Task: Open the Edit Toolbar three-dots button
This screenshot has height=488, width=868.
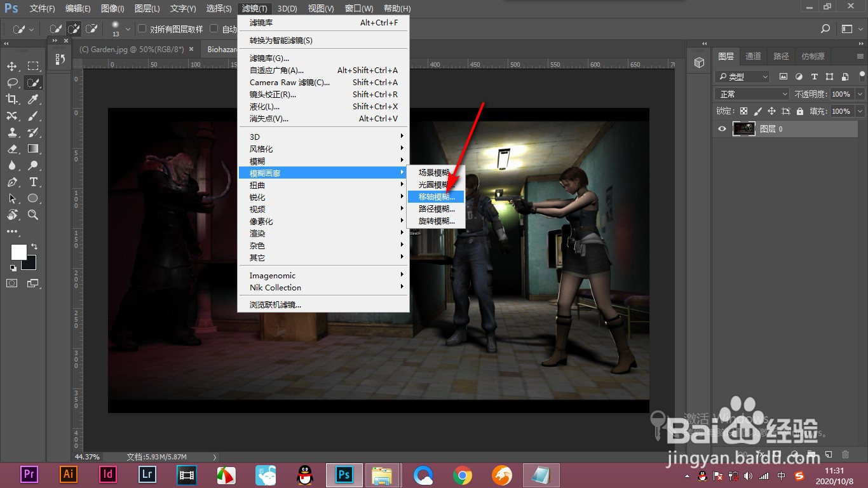Action: pyautogui.click(x=12, y=232)
